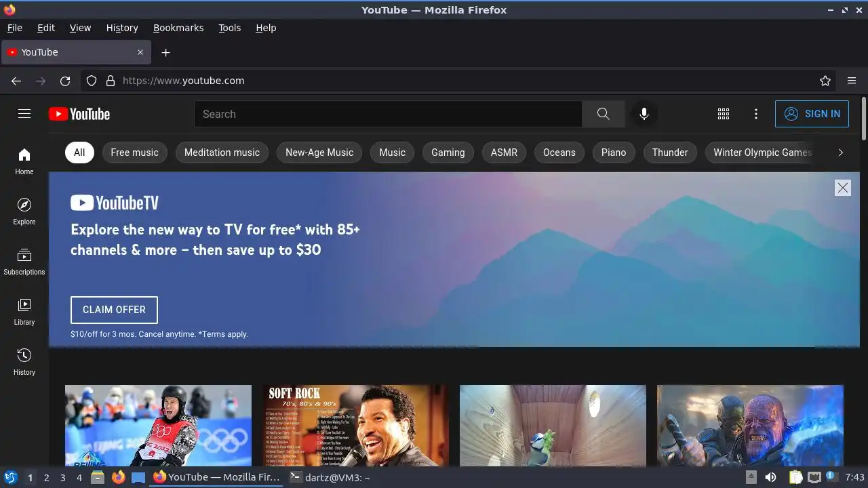
Task: Select the Music chip
Action: [392, 152]
